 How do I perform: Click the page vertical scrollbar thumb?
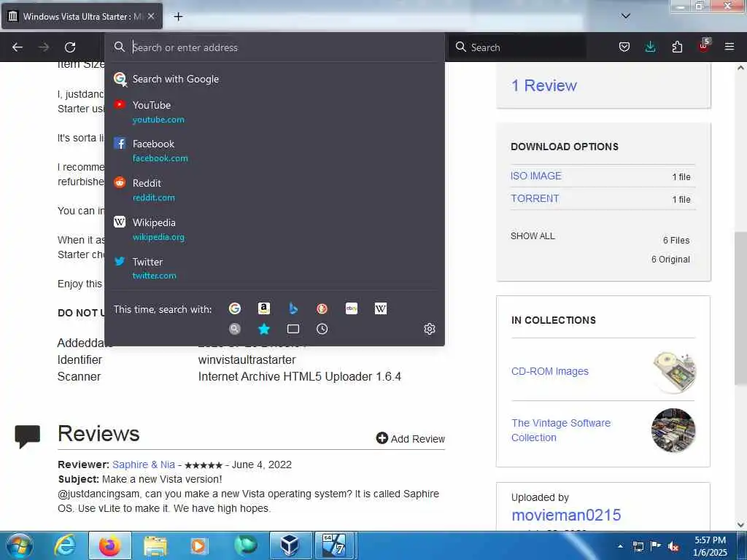(740, 308)
